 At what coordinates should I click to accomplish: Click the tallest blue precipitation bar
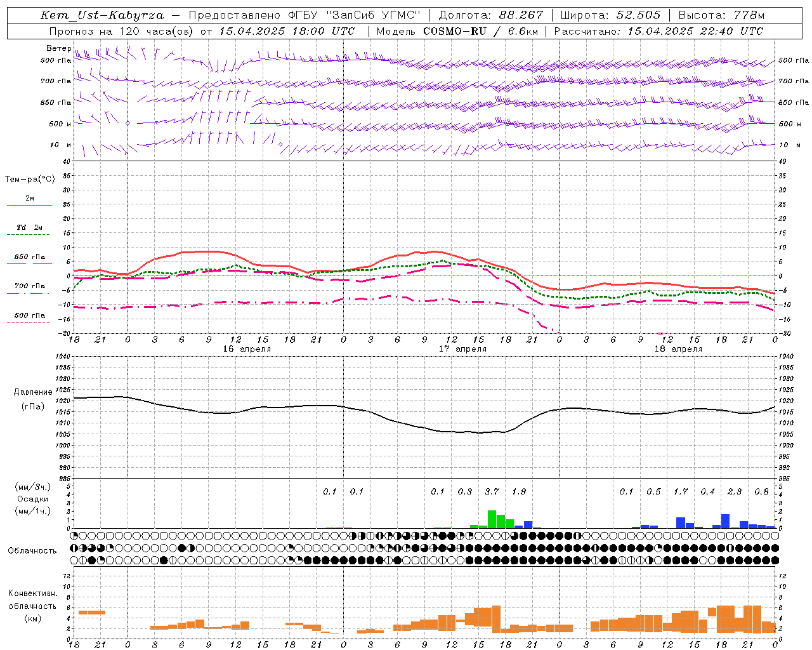[726, 521]
